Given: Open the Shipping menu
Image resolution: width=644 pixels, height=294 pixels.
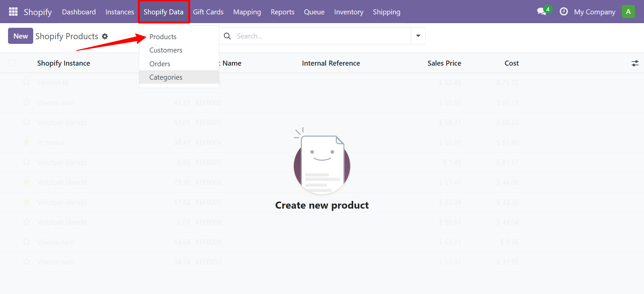Looking at the screenshot, I should (387, 12).
